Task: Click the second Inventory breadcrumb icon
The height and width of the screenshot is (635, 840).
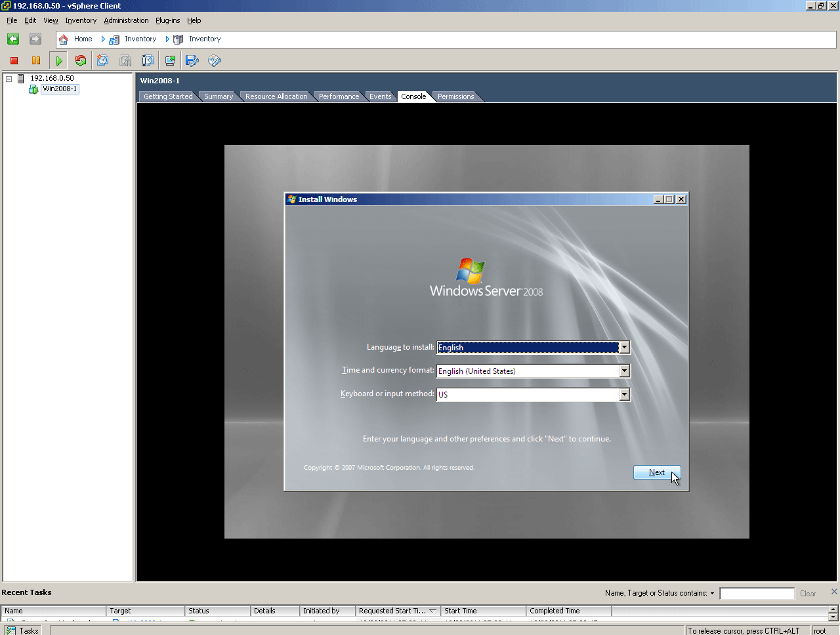Action: [178, 39]
